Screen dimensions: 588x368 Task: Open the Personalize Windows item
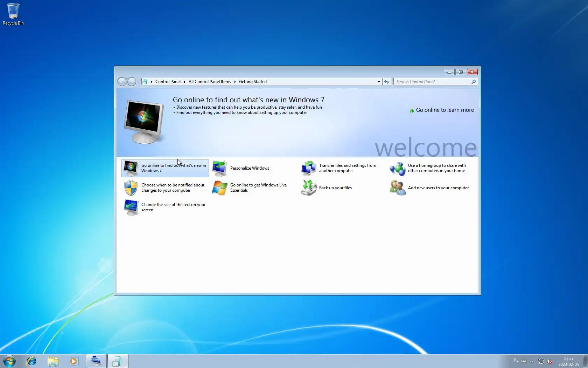click(241, 168)
